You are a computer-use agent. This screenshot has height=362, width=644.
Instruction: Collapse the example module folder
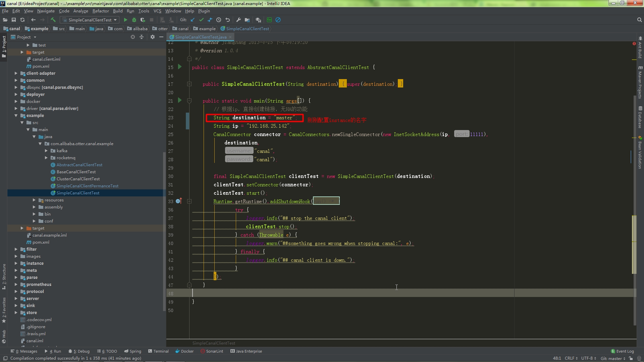coord(16,115)
